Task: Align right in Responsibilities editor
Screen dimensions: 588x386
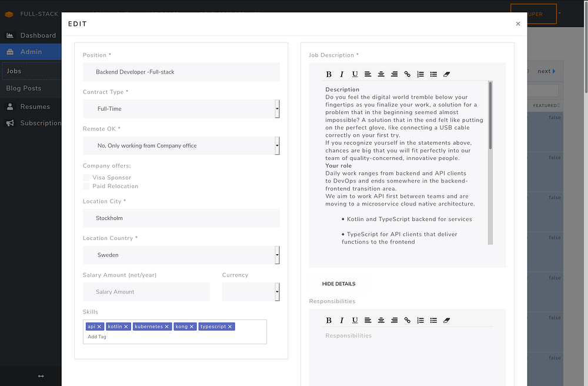Action: (x=394, y=320)
